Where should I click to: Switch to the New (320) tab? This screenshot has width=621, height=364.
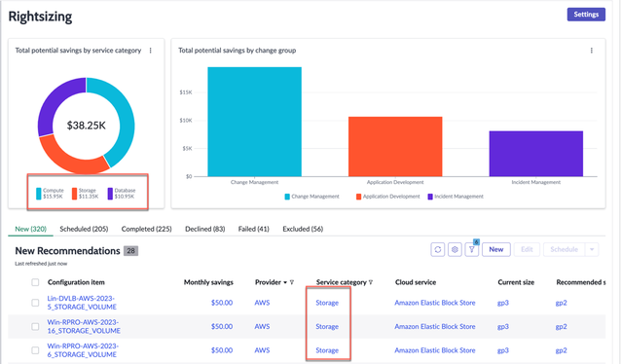coord(30,229)
